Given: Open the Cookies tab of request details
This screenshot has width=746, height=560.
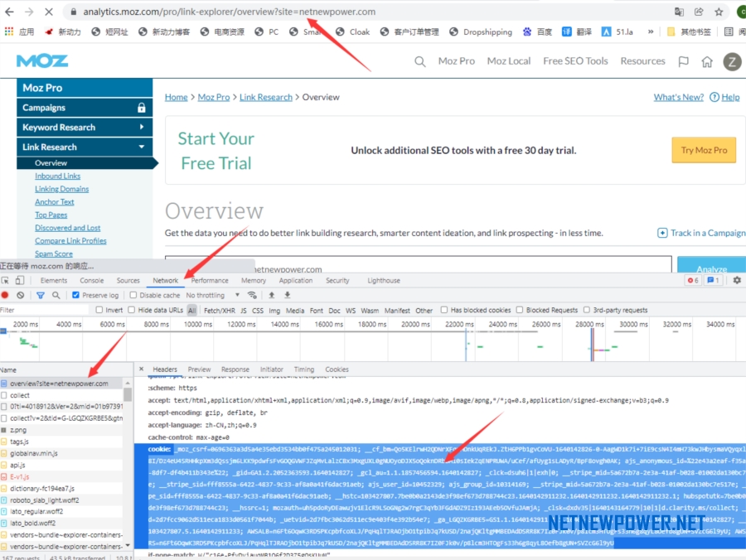Looking at the screenshot, I should click(337, 369).
